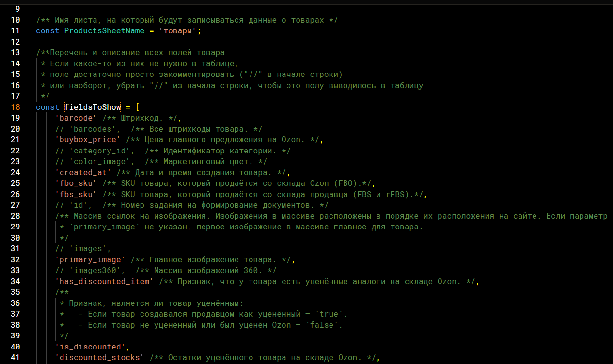This screenshot has height=364, width=613.
Task: Click the comment 'Остатки уценённого товара на складе Ozon.'
Action: click(x=265, y=358)
